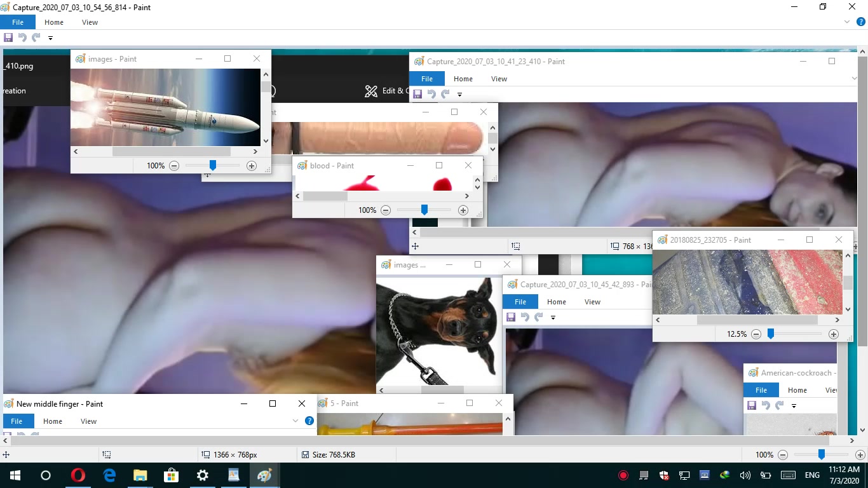Click Redo in the main window's quick access toolbar
This screenshot has width=868, height=488.
[36, 37]
